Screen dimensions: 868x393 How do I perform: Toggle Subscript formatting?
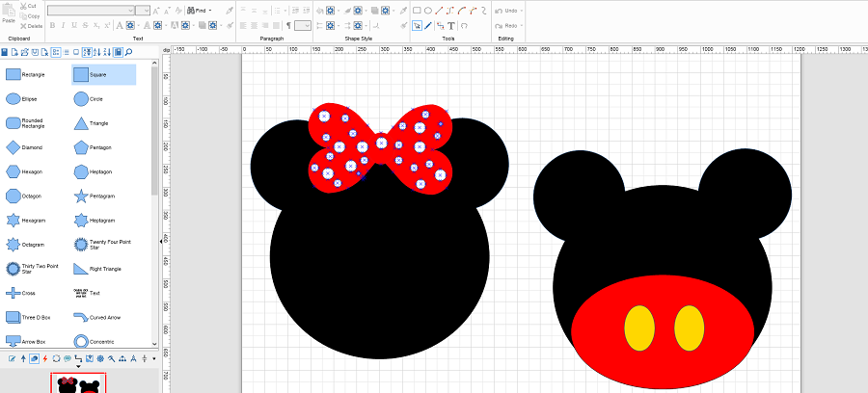coord(95,25)
